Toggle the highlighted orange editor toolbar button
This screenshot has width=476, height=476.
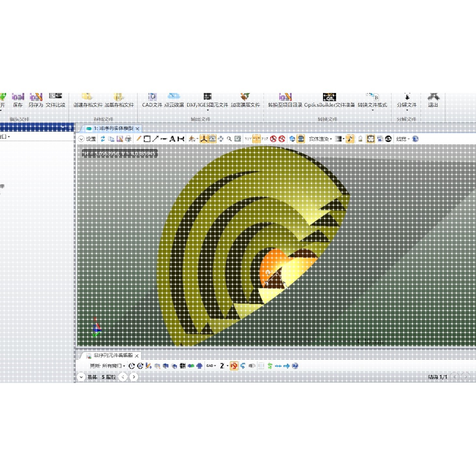(x=234, y=366)
